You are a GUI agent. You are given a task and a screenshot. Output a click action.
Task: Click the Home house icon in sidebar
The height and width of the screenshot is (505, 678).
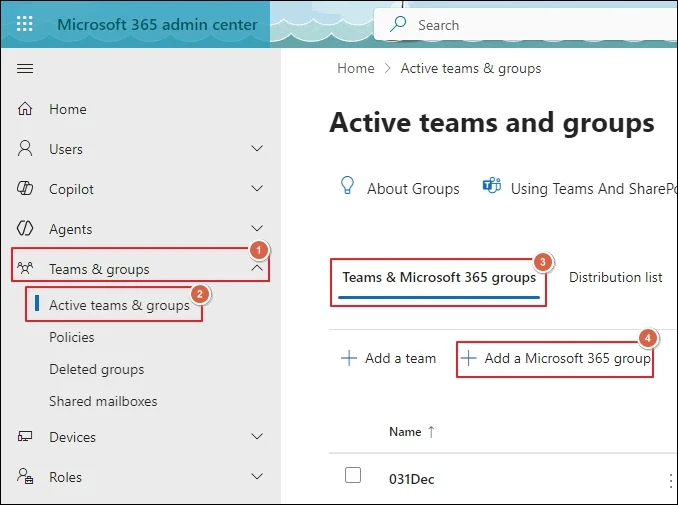(x=25, y=109)
